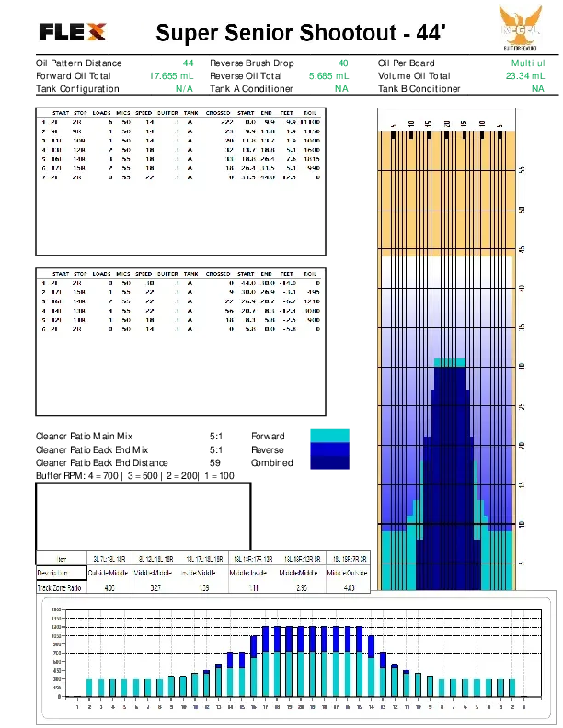Click the Cleaner Ratio Main Mix label
This screenshot has height=728, width=563.
point(84,437)
